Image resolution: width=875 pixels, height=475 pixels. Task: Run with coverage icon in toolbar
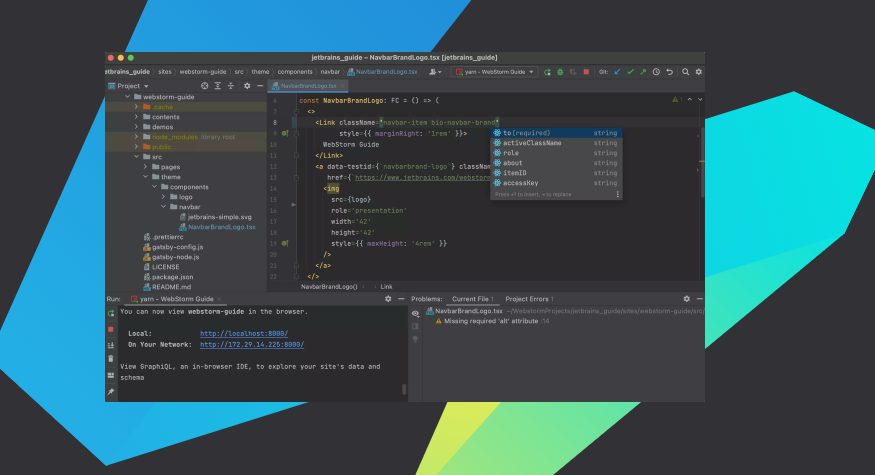click(x=573, y=72)
